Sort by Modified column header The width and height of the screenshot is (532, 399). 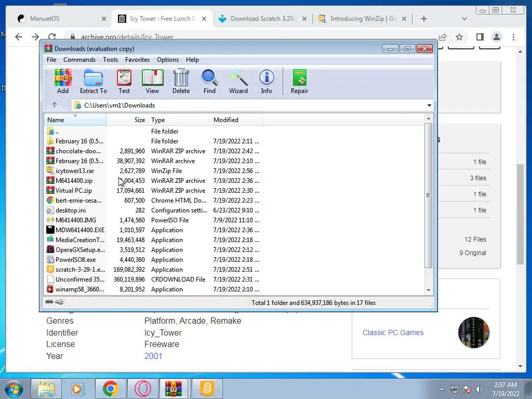click(236, 120)
